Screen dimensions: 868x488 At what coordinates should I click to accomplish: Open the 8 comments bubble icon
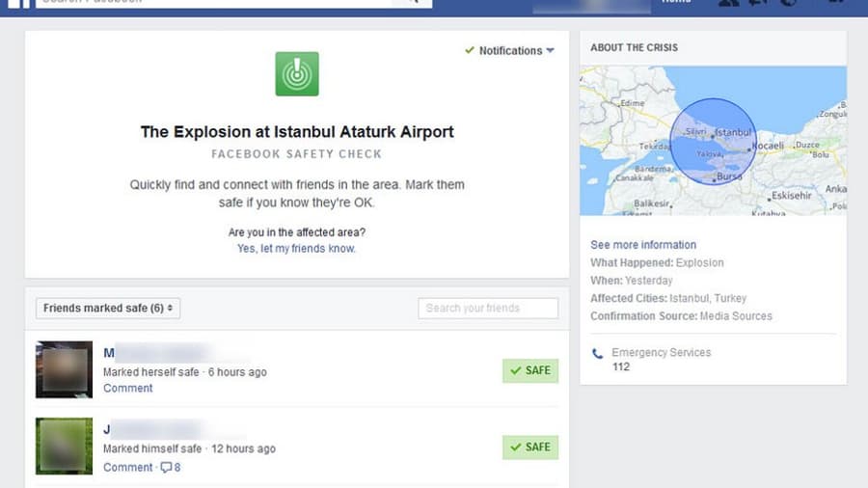[171, 467]
